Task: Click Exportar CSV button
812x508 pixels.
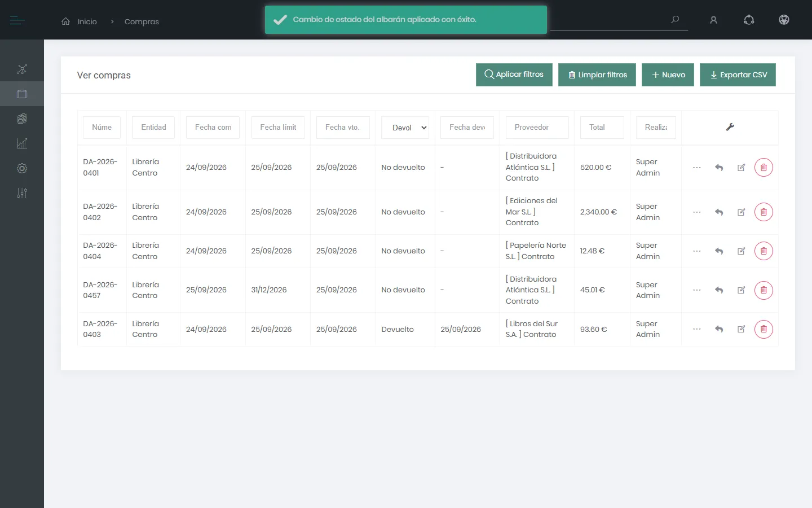Action: click(x=738, y=75)
